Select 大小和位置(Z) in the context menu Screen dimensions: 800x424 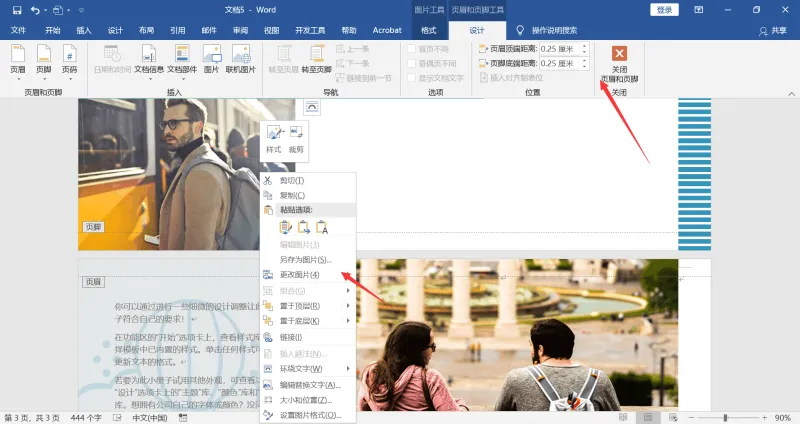coord(308,400)
